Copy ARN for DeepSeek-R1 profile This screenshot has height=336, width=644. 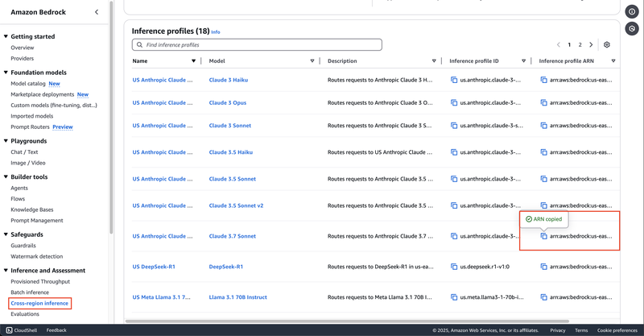(544, 267)
